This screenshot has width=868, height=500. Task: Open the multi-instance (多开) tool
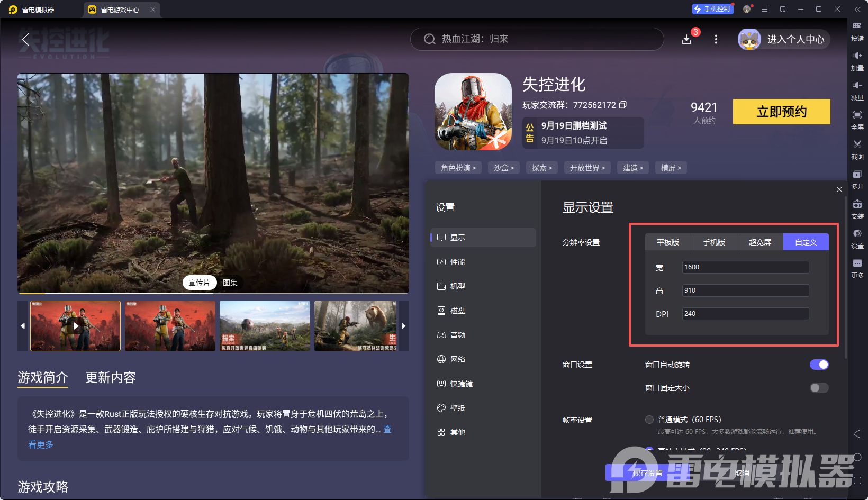[x=857, y=175]
